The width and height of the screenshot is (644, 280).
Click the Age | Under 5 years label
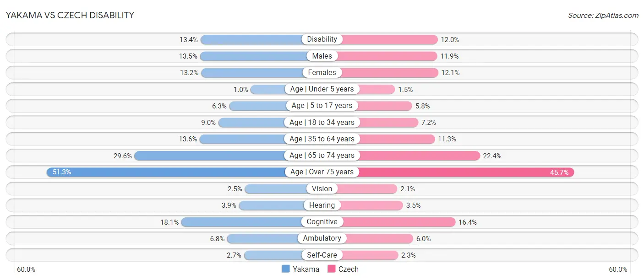(322, 89)
